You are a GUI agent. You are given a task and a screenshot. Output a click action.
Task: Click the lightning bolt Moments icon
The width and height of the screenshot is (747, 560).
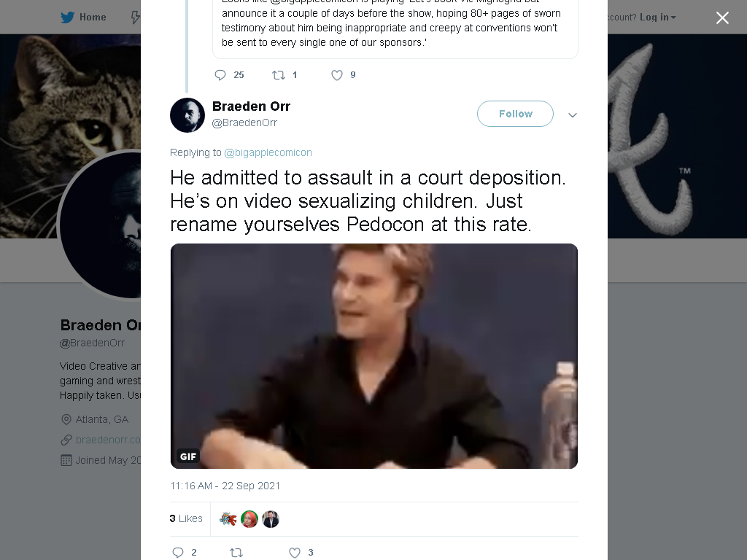click(x=136, y=17)
